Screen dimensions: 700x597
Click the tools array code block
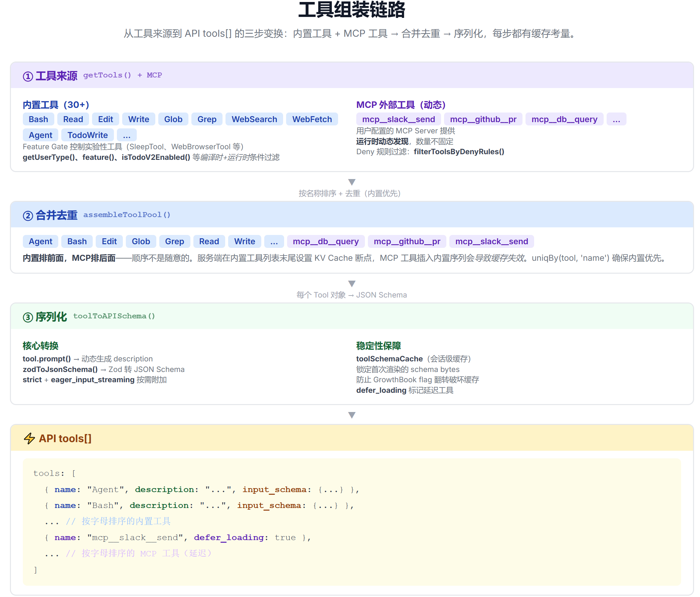click(352, 521)
